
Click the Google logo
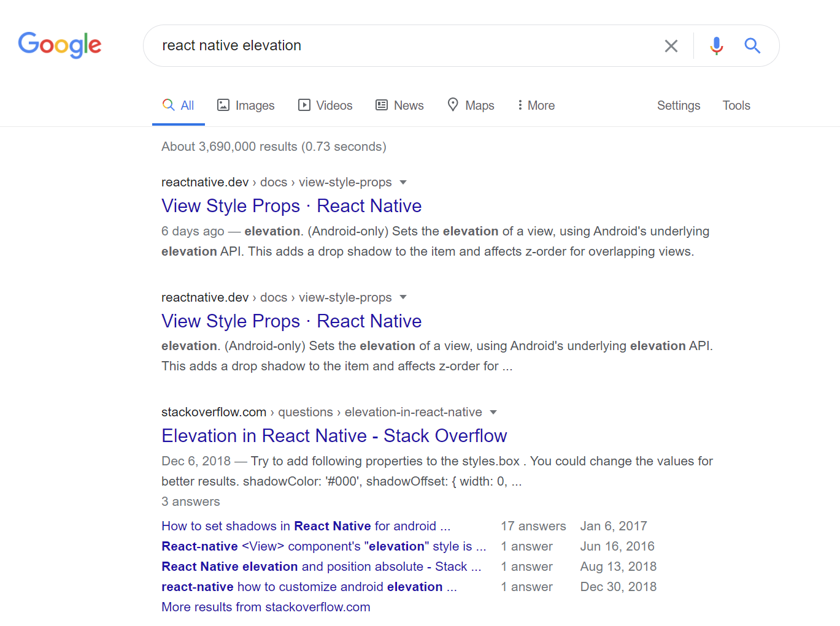[60, 45]
